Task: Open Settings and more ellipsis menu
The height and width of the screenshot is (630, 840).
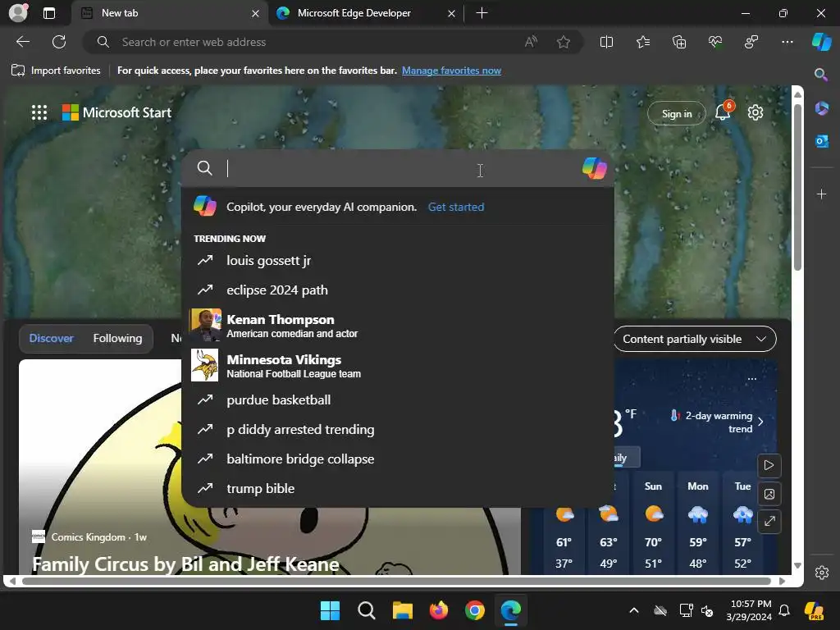Action: pyautogui.click(x=787, y=42)
